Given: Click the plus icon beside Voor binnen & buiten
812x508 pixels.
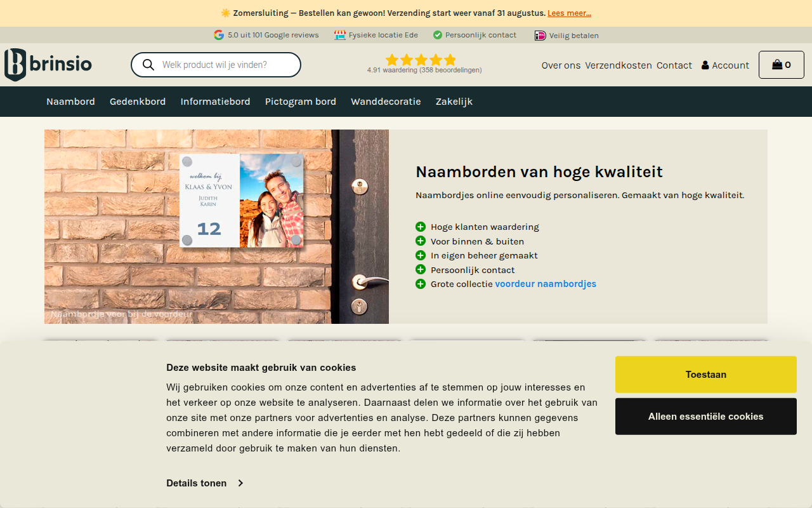Looking at the screenshot, I should pyautogui.click(x=421, y=241).
